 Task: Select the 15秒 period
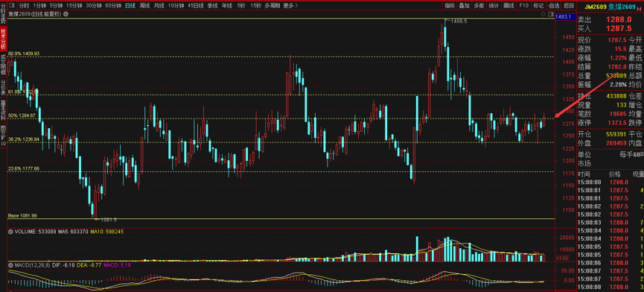[255, 6]
